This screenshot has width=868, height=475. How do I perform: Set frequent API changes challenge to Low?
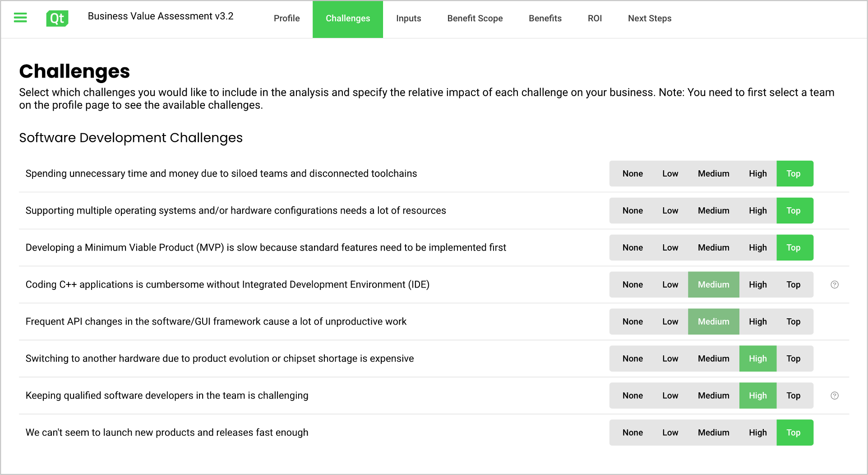point(670,322)
